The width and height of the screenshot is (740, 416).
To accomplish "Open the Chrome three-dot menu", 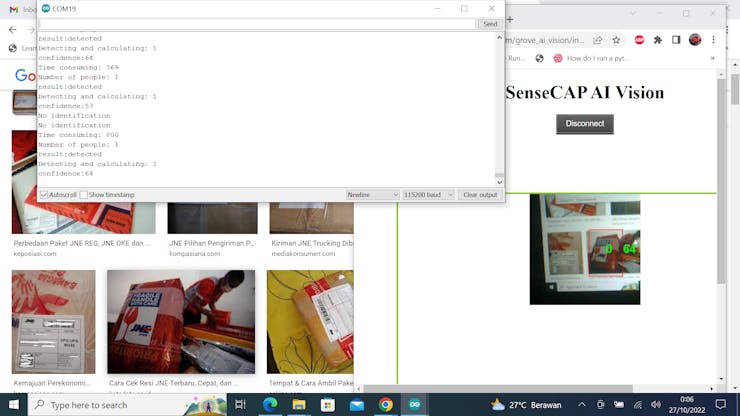I will click(x=713, y=40).
